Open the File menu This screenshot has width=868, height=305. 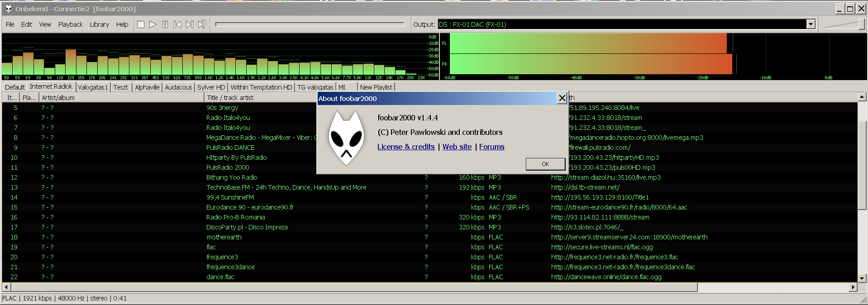tap(10, 24)
